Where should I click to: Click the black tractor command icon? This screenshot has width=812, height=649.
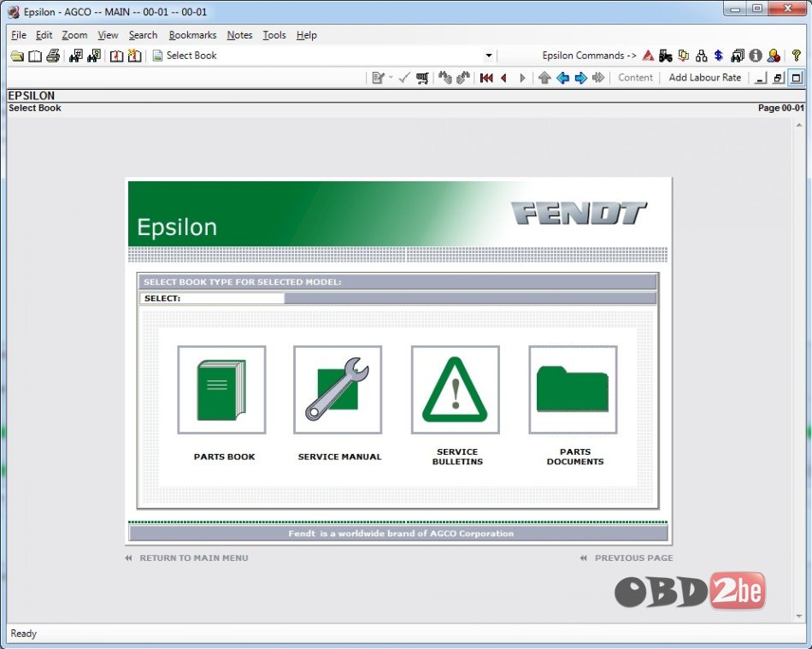(x=666, y=56)
